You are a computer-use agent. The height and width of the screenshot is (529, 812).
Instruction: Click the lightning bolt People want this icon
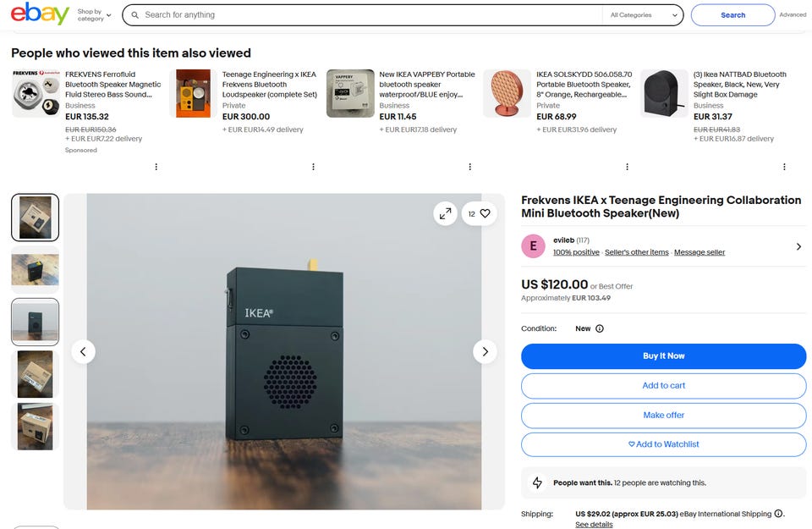click(538, 483)
